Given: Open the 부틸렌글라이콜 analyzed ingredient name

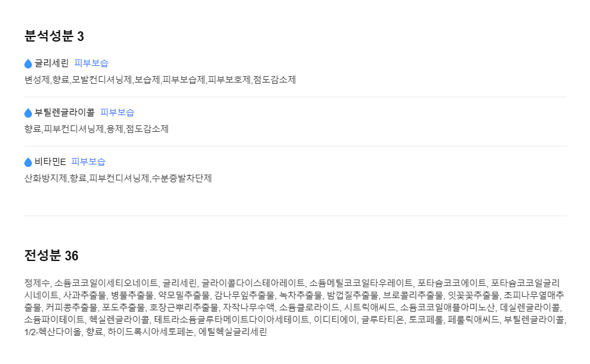Looking at the screenshot, I should (x=65, y=113).
